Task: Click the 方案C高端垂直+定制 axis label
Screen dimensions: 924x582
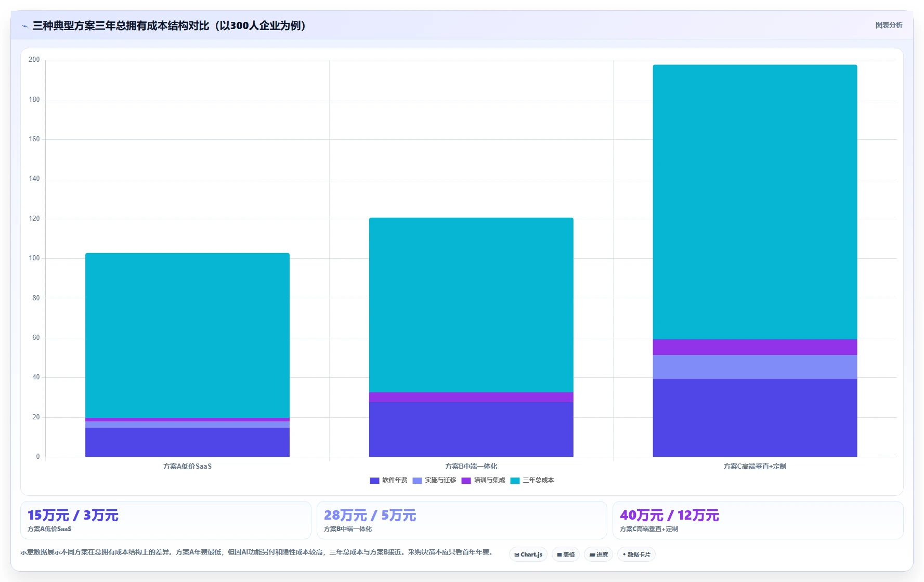Action: (755, 467)
